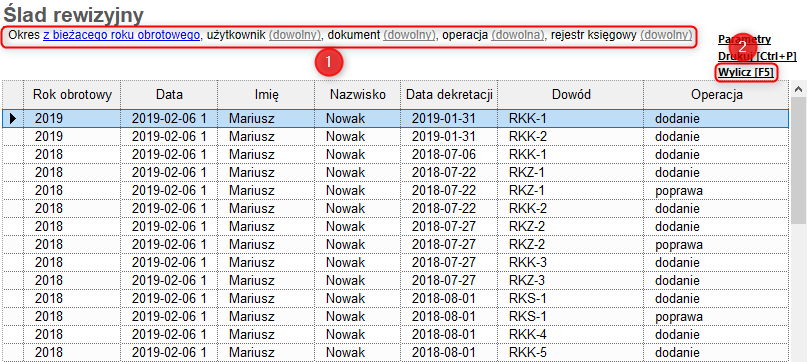Change the dokument filter set to (dowolny)
This screenshot has width=810, height=362.
click(x=410, y=35)
